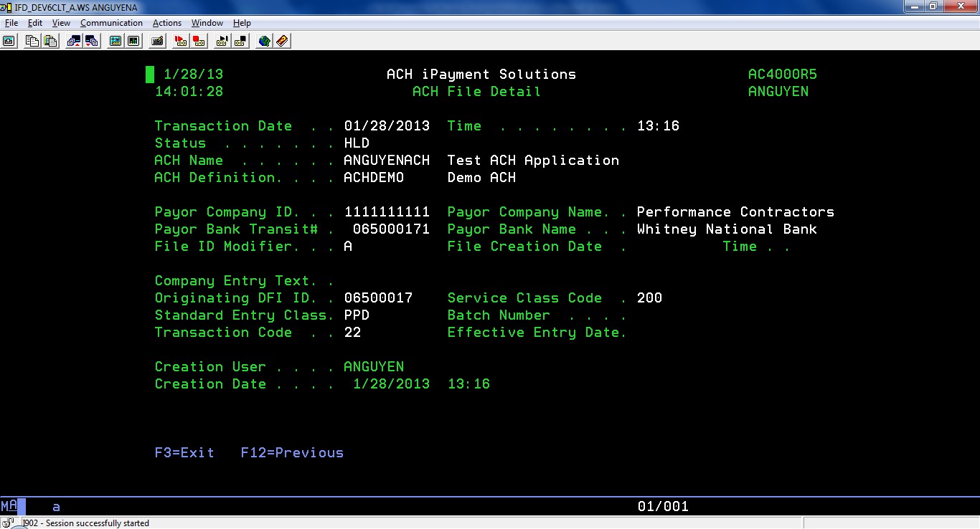Open the File menu

tap(11, 23)
